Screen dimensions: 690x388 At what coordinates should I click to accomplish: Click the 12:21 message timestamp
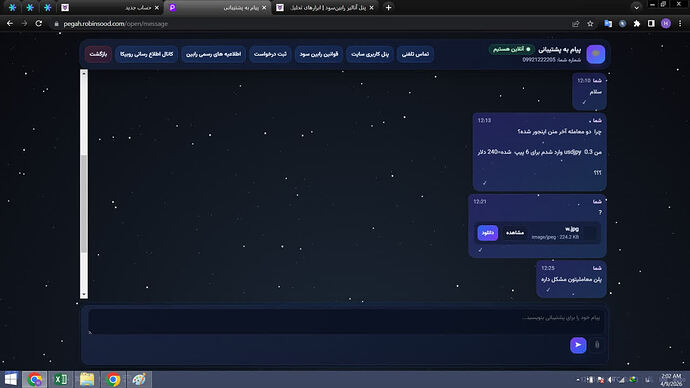(x=480, y=201)
